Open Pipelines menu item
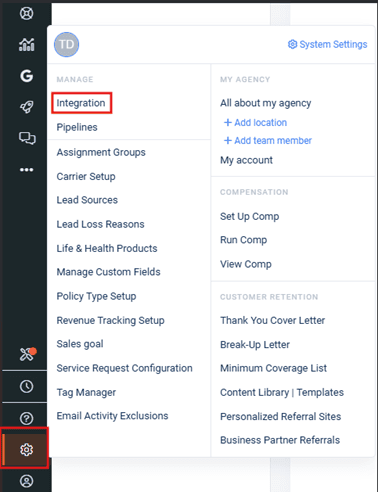This screenshot has width=378, height=492. [77, 127]
